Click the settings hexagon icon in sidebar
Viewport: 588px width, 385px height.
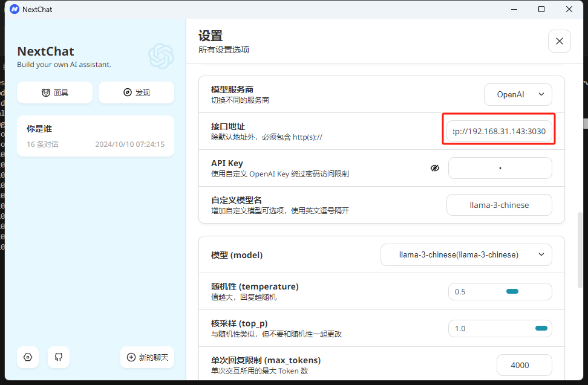[x=28, y=357]
